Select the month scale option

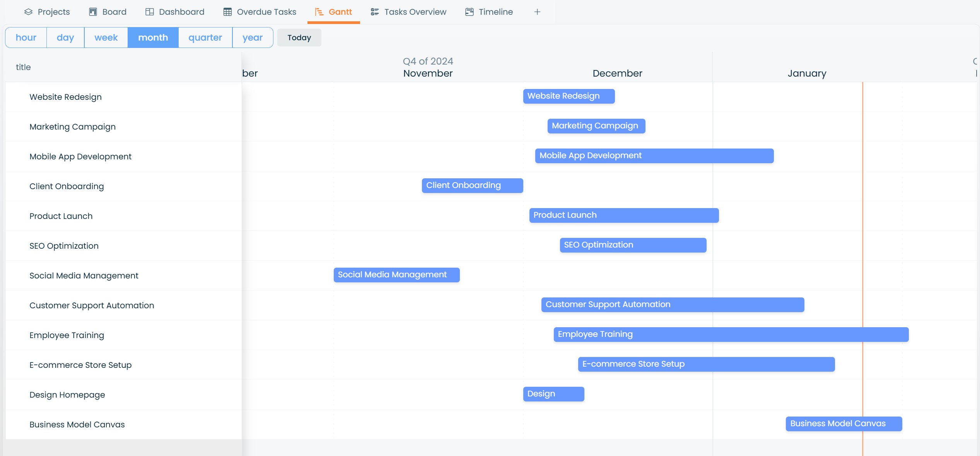[x=153, y=38]
